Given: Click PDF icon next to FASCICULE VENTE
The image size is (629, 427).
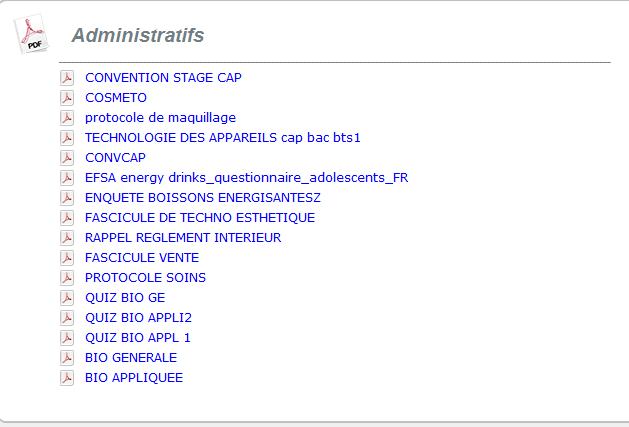Looking at the screenshot, I should 68,258.
